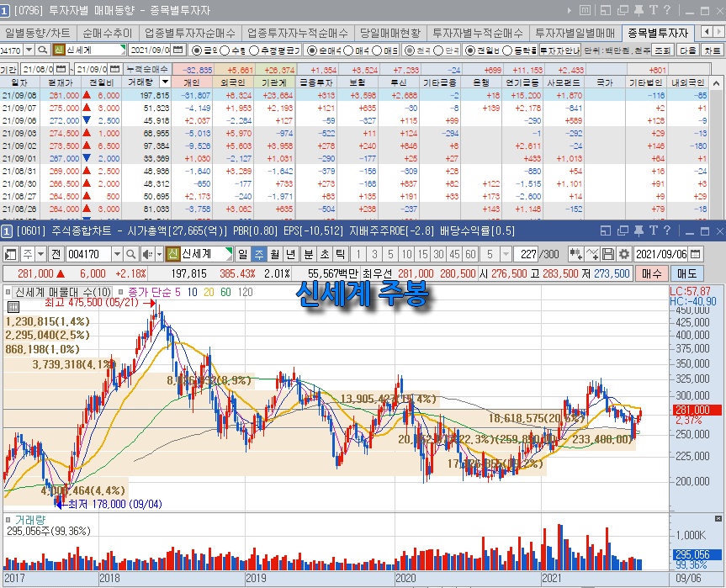726x588 pixels.
Task: Click the 누적순매수 button
Action: [x=148, y=70]
